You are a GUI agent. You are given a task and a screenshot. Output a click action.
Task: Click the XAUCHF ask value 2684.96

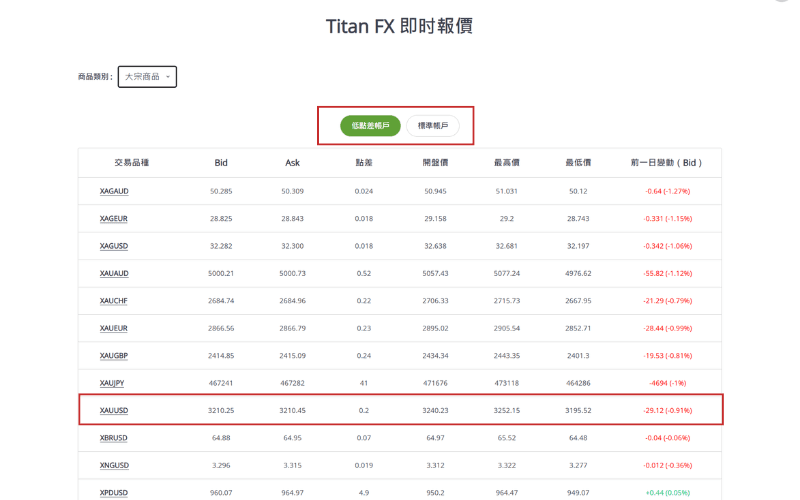pyautogui.click(x=292, y=301)
